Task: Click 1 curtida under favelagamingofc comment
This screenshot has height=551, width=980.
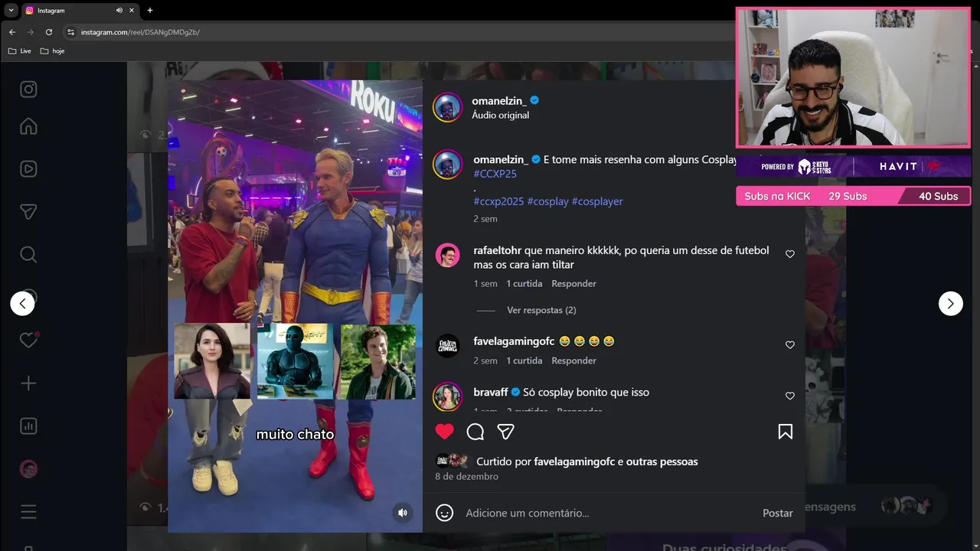Action: [x=524, y=361]
